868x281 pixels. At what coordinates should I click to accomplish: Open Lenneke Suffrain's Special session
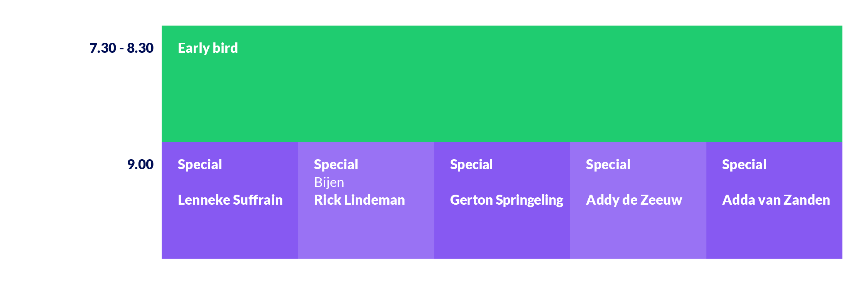pyautogui.click(x=230, y=200)
